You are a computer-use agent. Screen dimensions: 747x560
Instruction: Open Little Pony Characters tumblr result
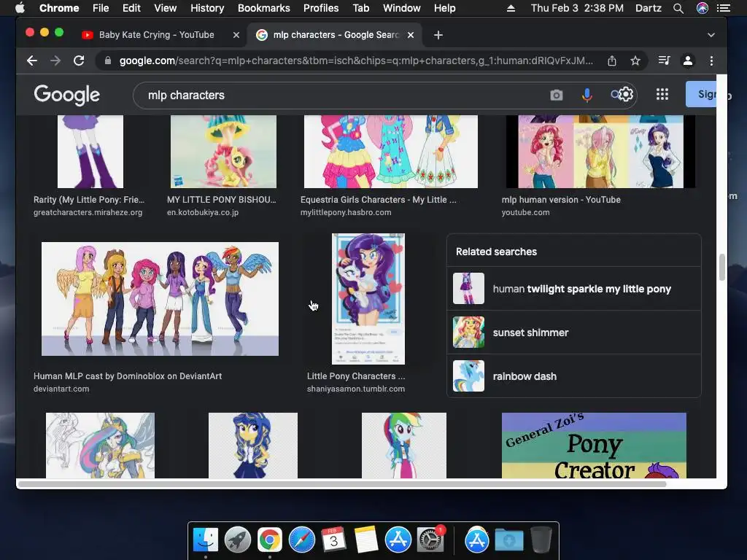(x=356, y=376)
